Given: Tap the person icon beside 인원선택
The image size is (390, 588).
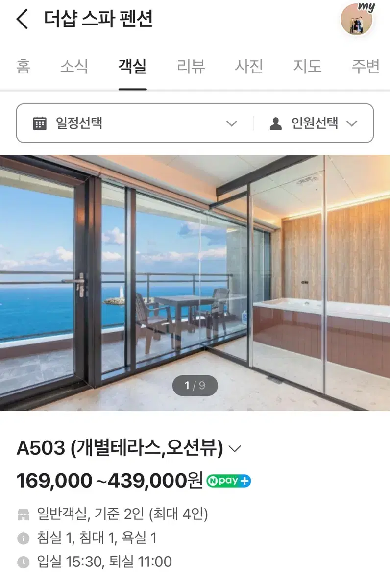Looking at the screenshot, I should (x=276, y=123).
